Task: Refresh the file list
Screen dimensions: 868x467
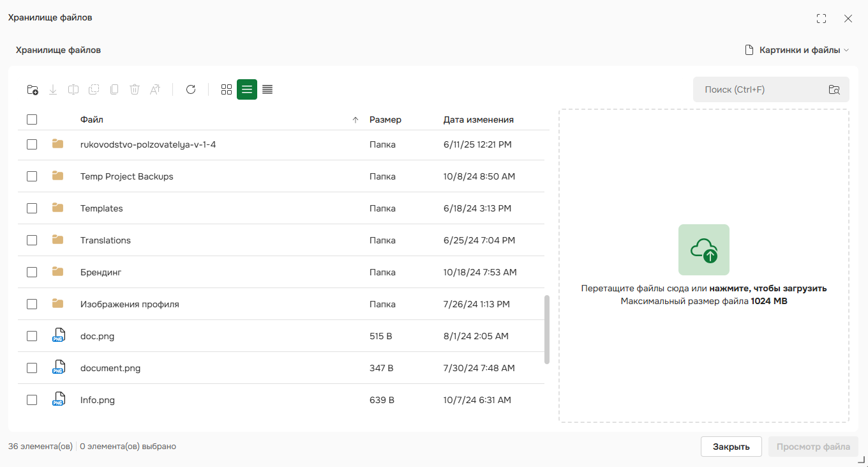Action: click(x=191, y=89)
